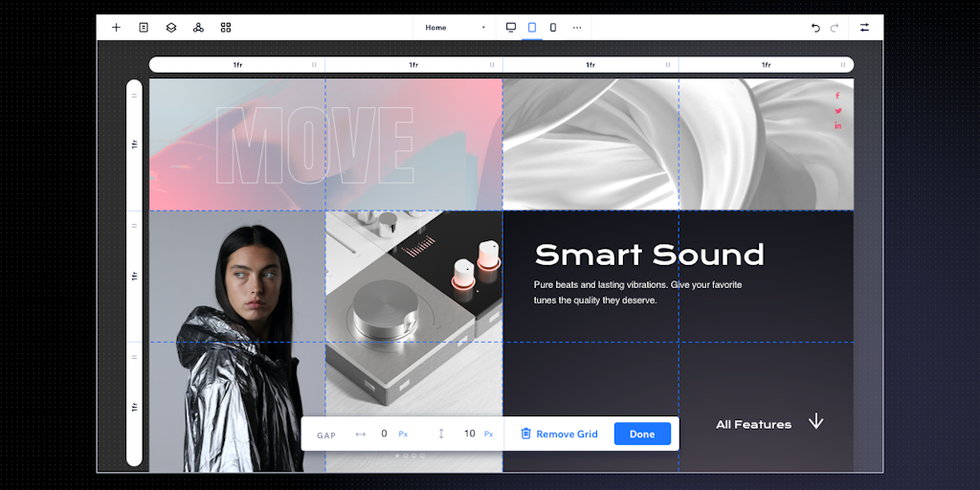Click the vertical gap arrows icon
Viewport: 980px width, 490px height.
pos(441,434)
